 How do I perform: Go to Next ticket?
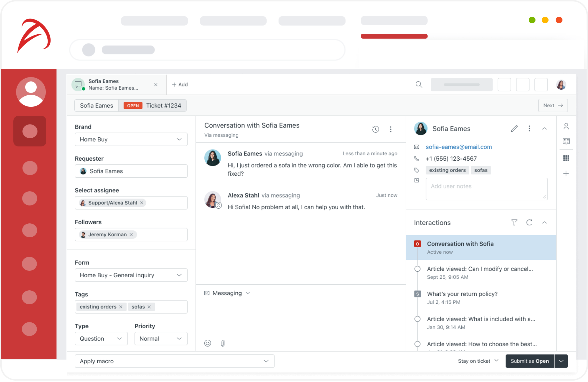pos(553,106)
